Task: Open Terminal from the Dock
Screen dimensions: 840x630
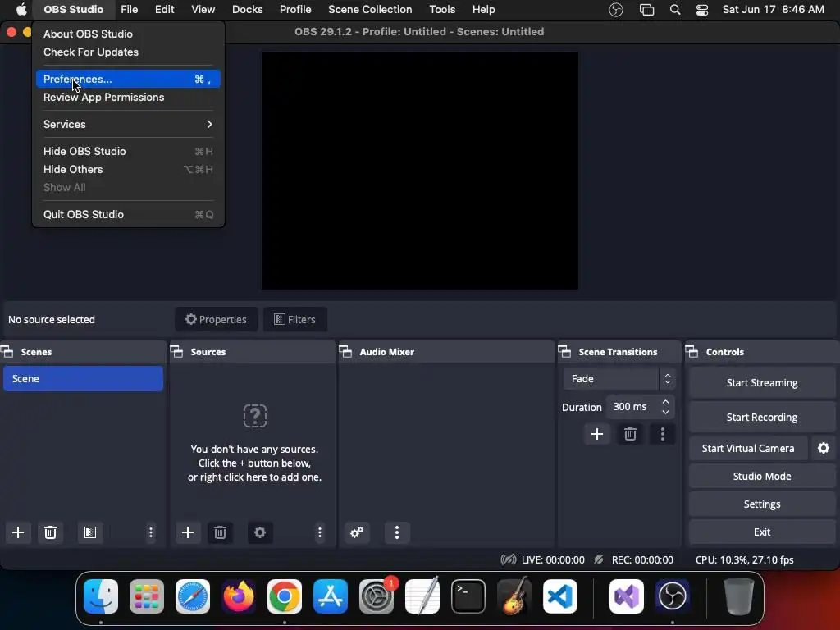Action: (468, 596)
